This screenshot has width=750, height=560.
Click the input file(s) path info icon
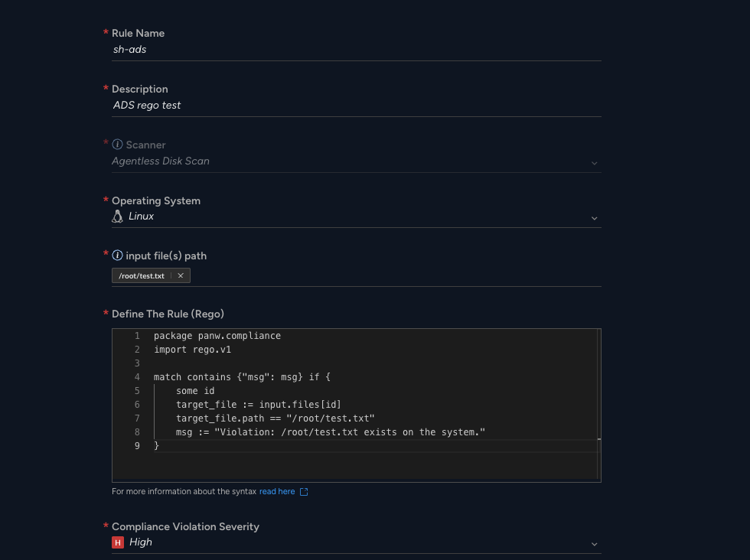coord(117,256)
